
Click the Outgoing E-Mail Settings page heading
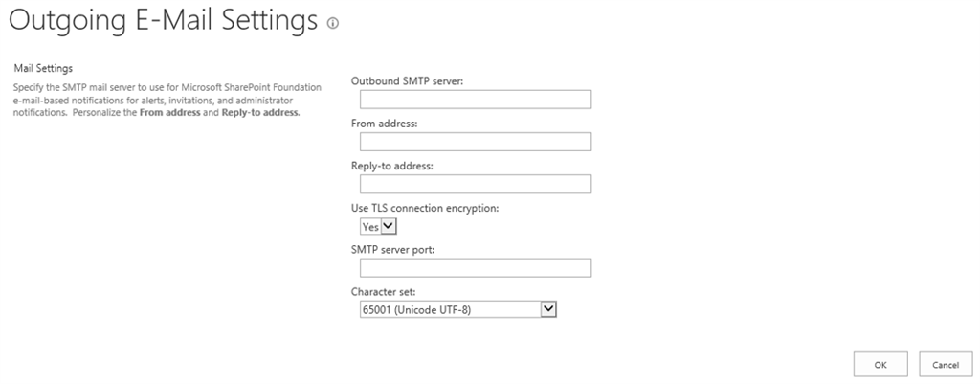[163, 19]
